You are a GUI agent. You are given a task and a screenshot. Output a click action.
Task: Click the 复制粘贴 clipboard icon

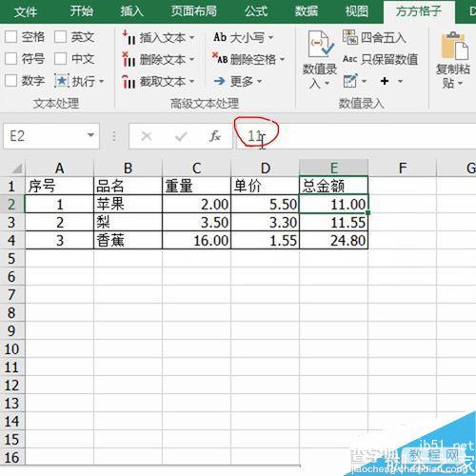455,46
